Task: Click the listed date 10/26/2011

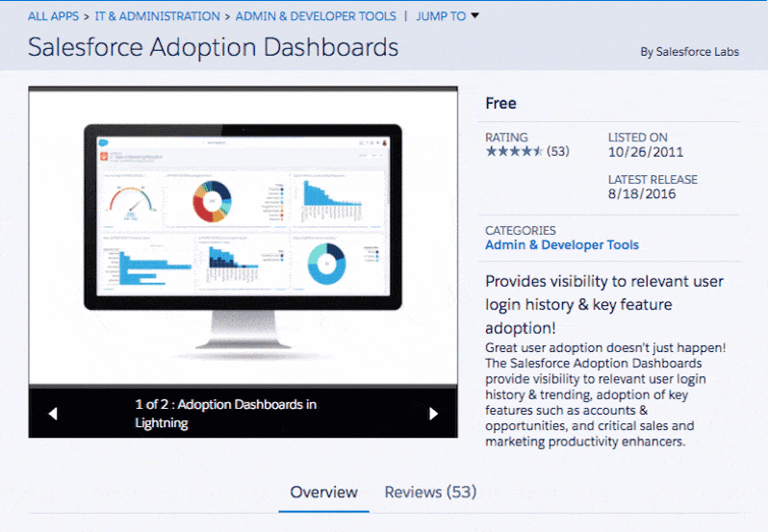Action: (646, 152)
